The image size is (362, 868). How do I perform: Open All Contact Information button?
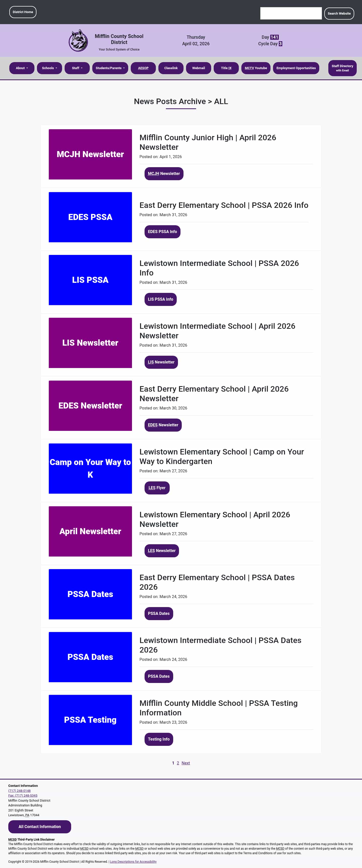[39, 826]
